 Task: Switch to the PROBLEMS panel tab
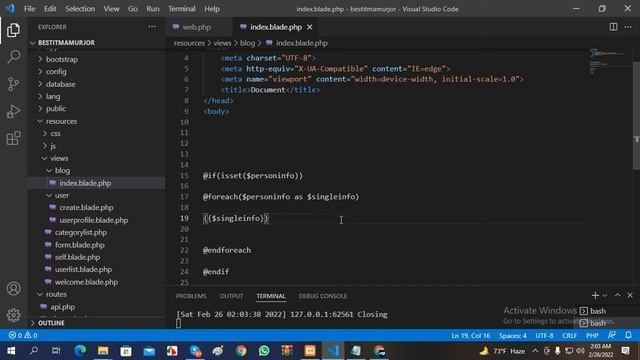click(191, 296)
